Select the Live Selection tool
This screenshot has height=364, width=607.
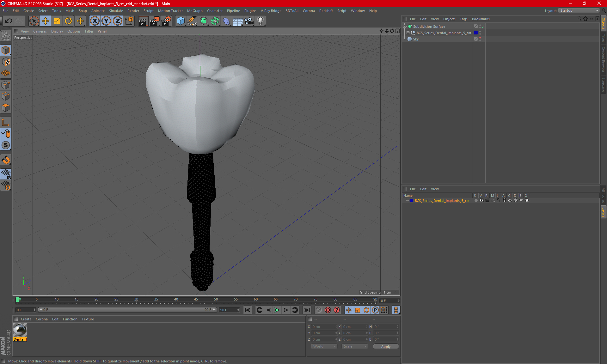click(34, 21)
